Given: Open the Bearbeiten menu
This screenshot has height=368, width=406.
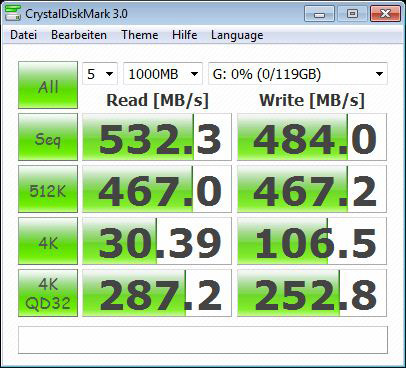Looking at the screenshot, I should click(x=79, y=35).
